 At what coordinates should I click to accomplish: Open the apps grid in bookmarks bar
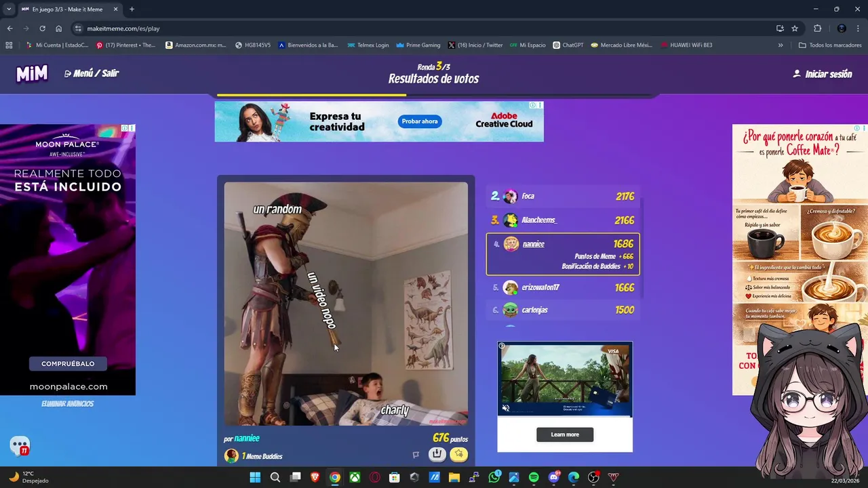pyautogui.click(x=9, y=45)
